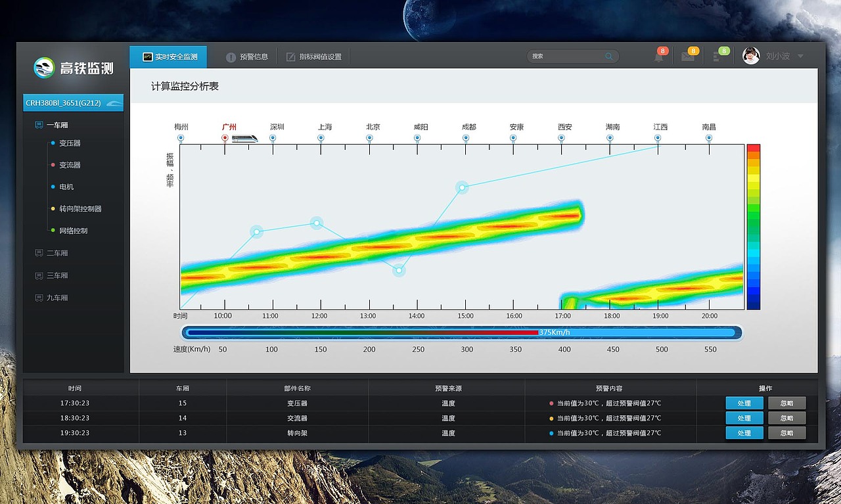Open the bell notifications icon
Image resolution: width=841 pixels, height=504 pixels.
658,57
